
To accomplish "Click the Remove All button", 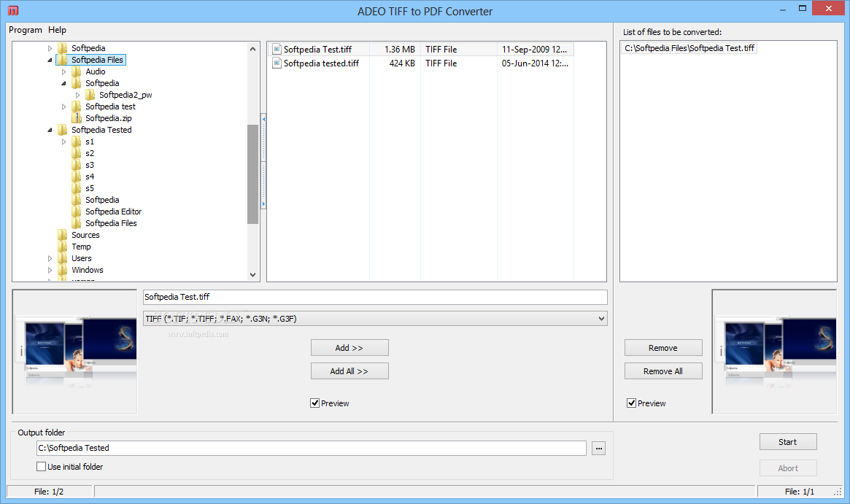I will point(663,371).
